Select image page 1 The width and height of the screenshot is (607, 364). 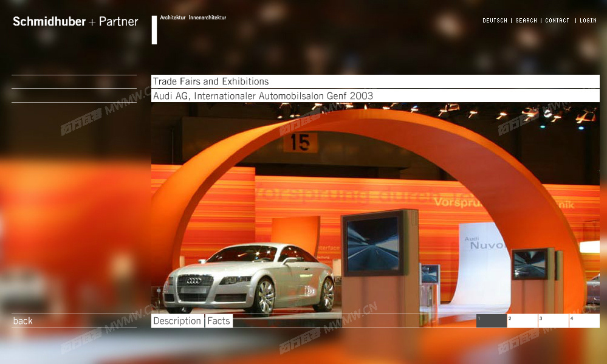click(492, 321)
